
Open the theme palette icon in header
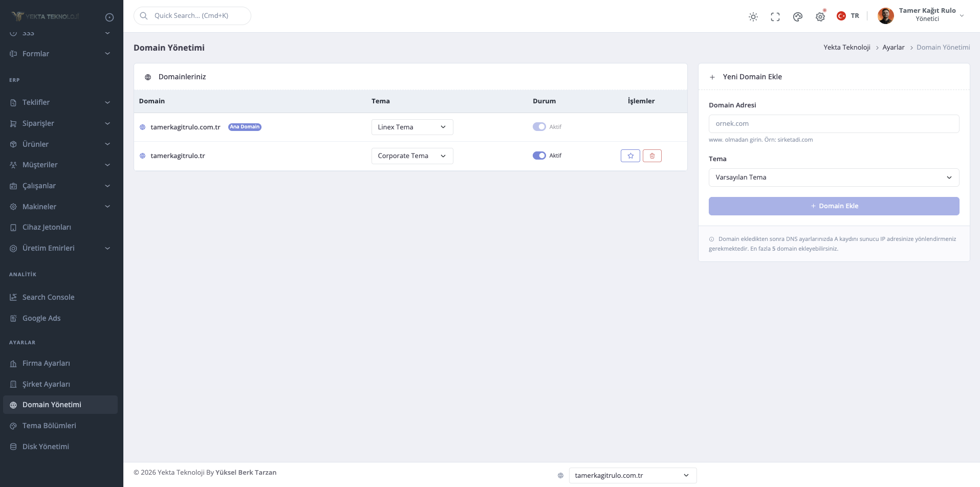coord(797,17)
